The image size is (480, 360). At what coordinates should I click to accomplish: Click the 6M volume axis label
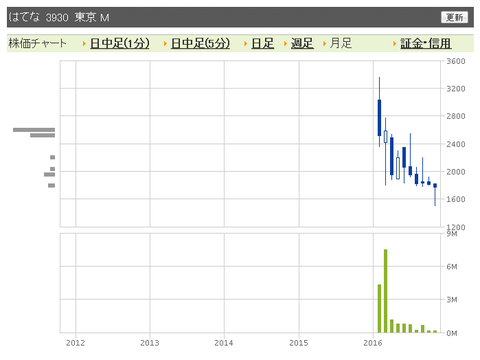pyautogui.click(x=452, y=266)
